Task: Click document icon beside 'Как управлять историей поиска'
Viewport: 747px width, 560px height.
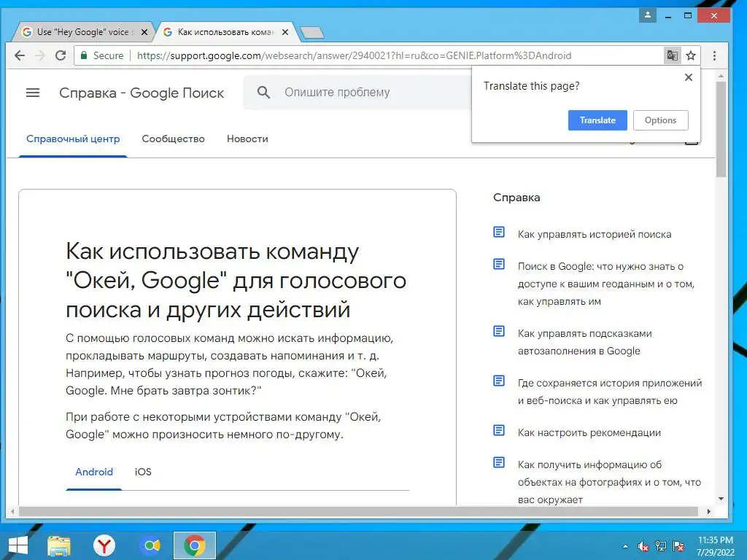Action: click(x=499, y=232)
